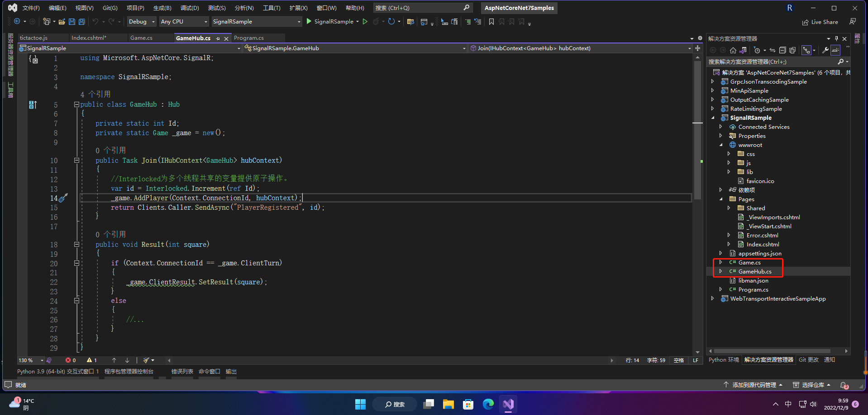
Task: Start debugging with green SignalRSample play button
Action: click(x=329, y=22)
